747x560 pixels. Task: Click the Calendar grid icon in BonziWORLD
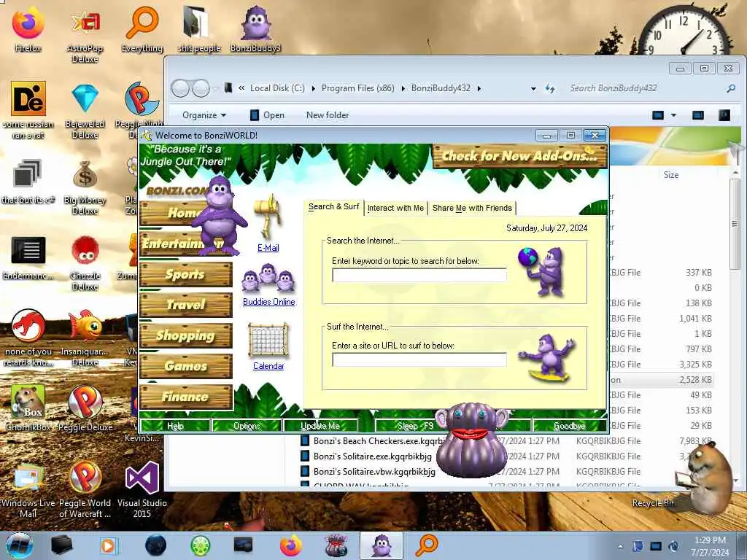[268, 340]
